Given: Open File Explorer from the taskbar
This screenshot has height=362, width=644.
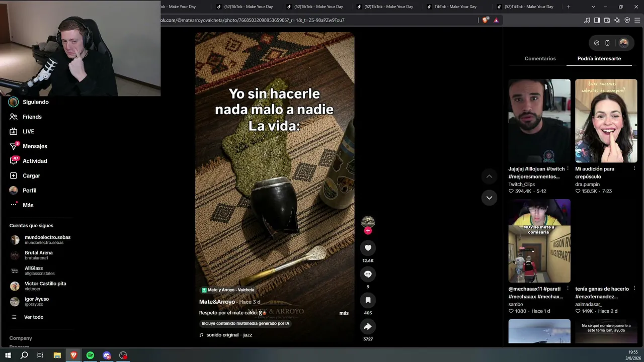Looking at the screenshot, I should 57,355.
